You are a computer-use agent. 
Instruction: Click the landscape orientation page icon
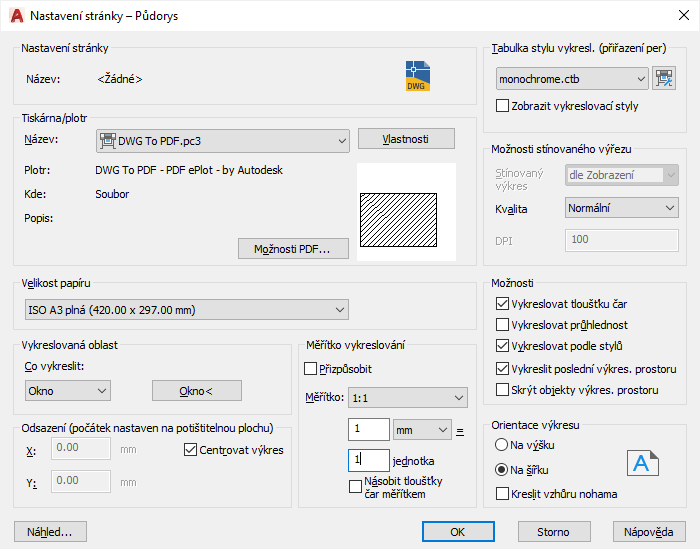pyautogui.click(x=642, y=463)
